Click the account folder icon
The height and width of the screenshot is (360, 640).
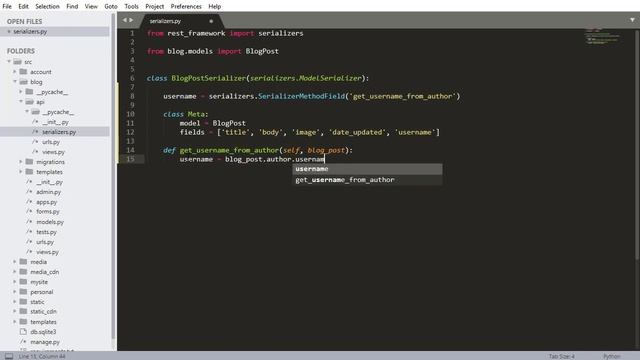[23, 72]
